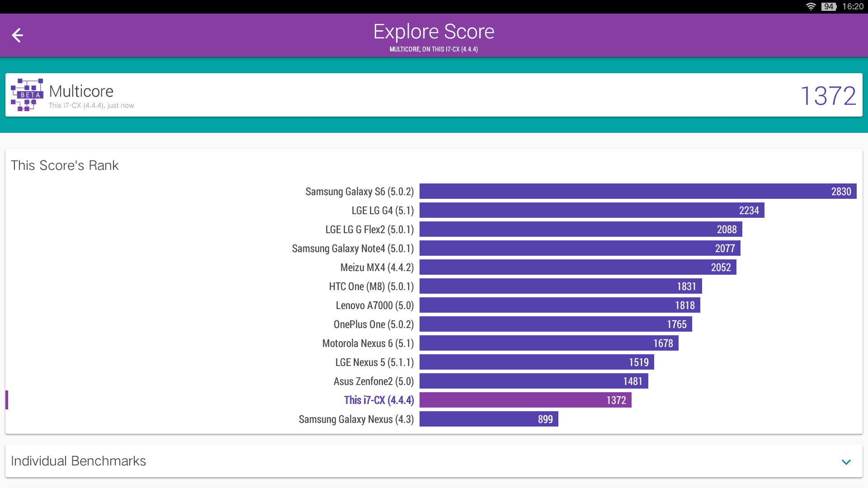The image size is (868, 488).
Task: Tap the 2052 score bar
Action: pyautogui.click(x=578, y=267)
